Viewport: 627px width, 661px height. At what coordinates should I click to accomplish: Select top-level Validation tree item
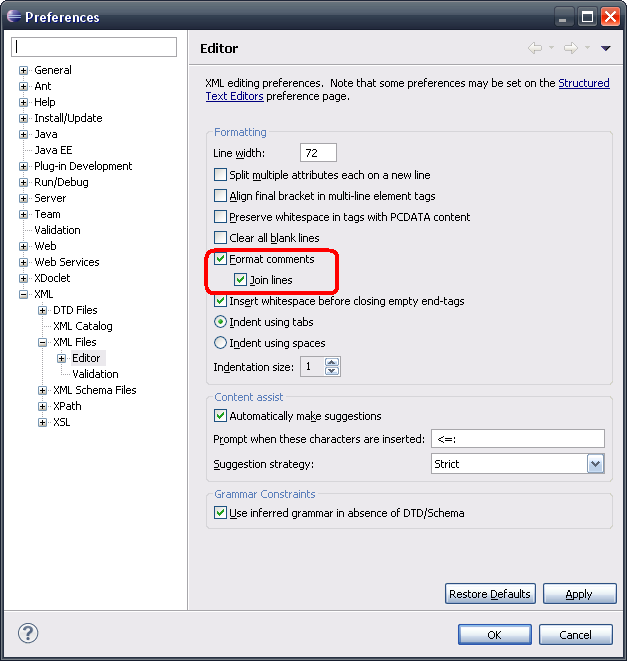click(x=57, y=230)
